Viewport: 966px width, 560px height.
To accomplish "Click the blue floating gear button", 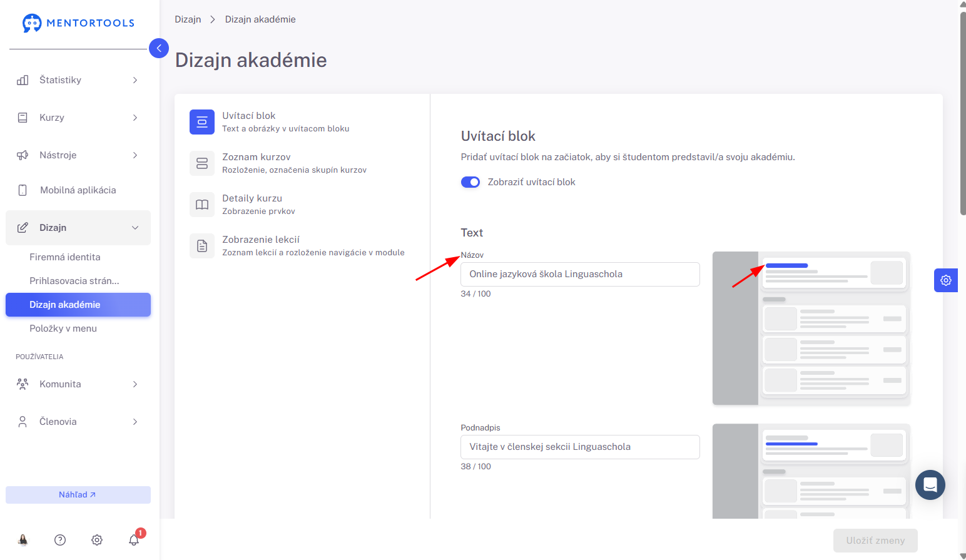I will tap(946, 280).
